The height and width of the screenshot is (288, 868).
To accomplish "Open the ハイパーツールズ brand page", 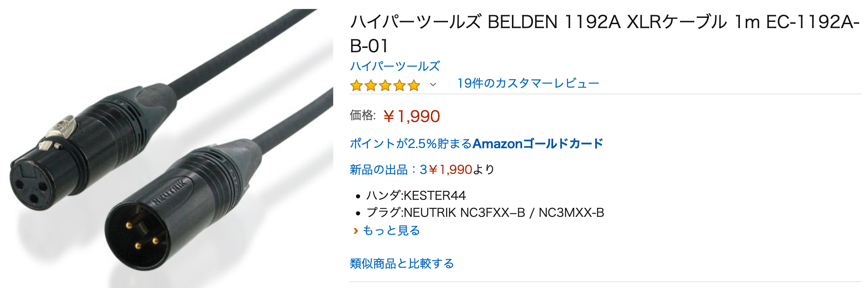I will click(394, 66).
